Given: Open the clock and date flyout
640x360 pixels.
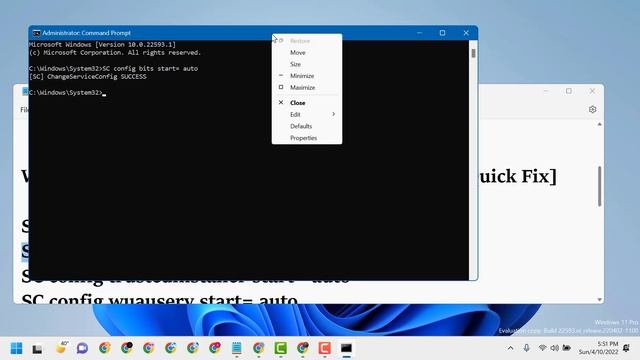Looking at the screenshot, I should pyautogui.click(x=598, y=348).
